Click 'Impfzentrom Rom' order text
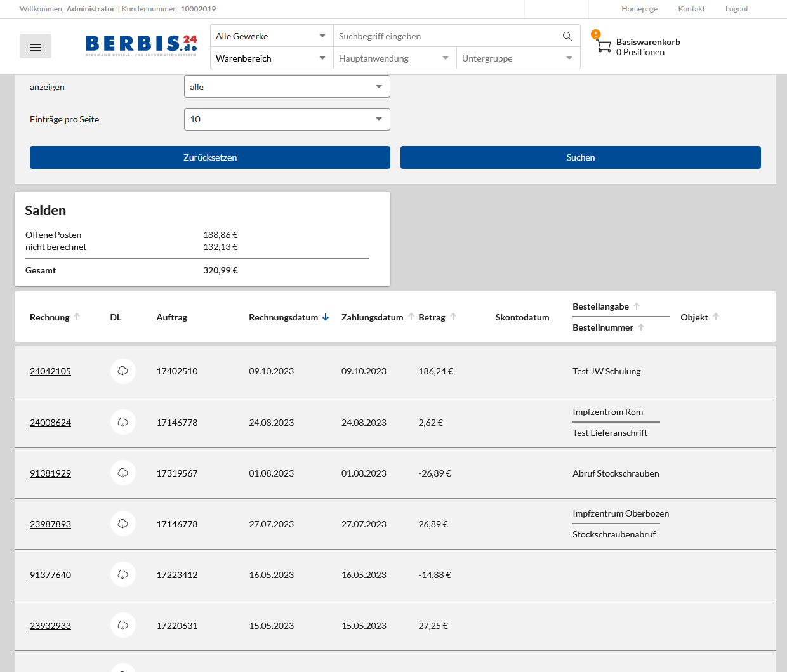This screenshot has height=672, width=787. click(x=607, y=412)
